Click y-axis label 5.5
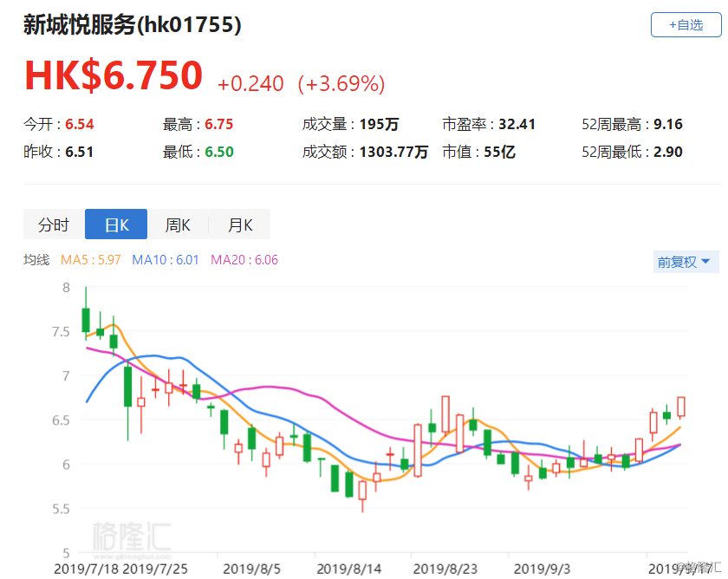The image size is (728, 579). [61, 509]
